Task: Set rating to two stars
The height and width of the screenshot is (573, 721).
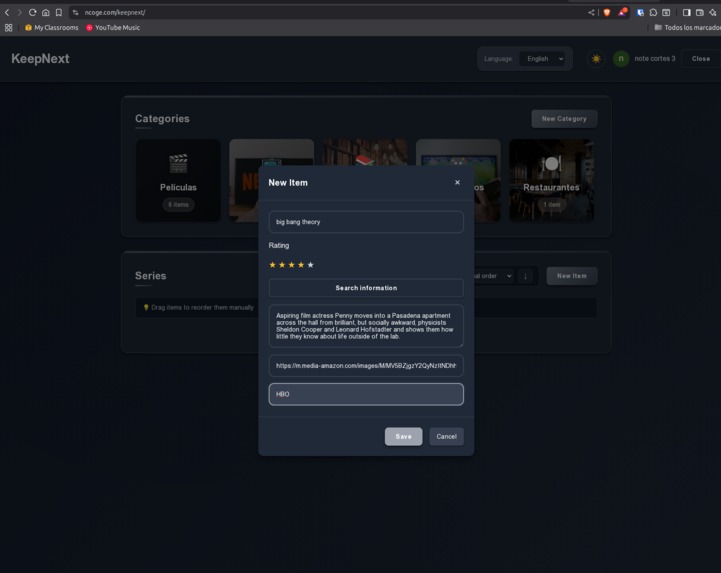Action: (282, 265)
